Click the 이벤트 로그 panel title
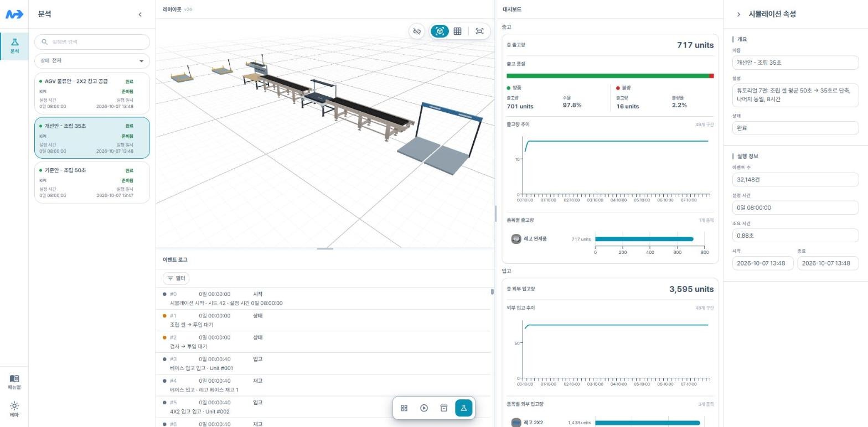This screenshot has height=427, width=868. point(175,260)
